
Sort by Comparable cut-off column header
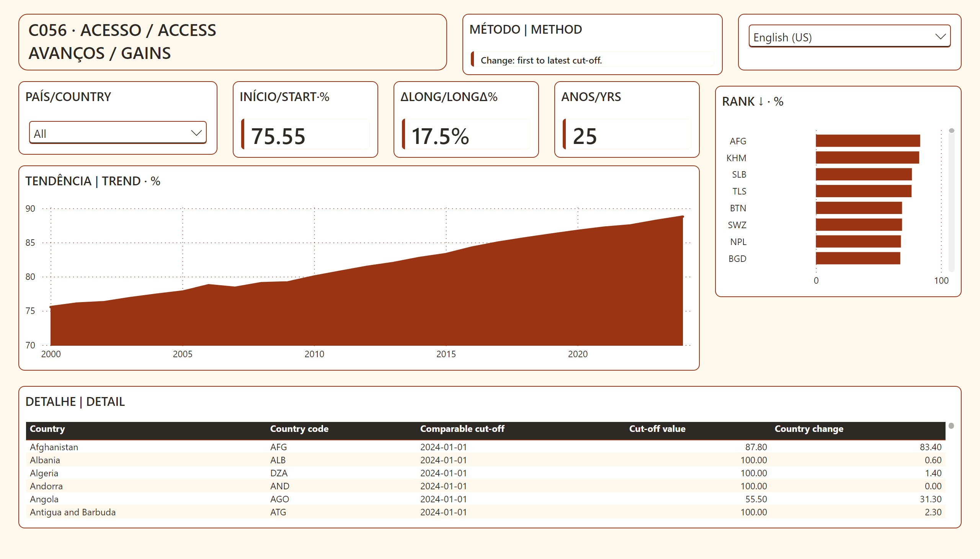tap(462, 429)
